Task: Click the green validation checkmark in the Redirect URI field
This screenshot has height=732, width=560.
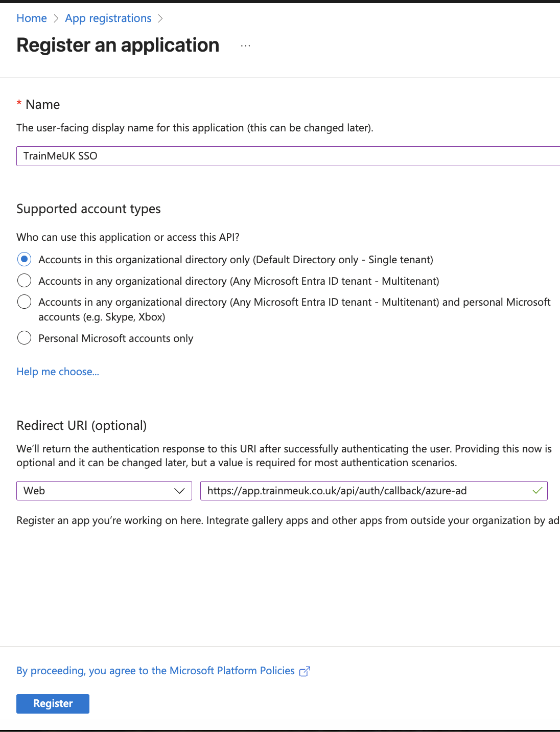Action: [x=538, y=491]
